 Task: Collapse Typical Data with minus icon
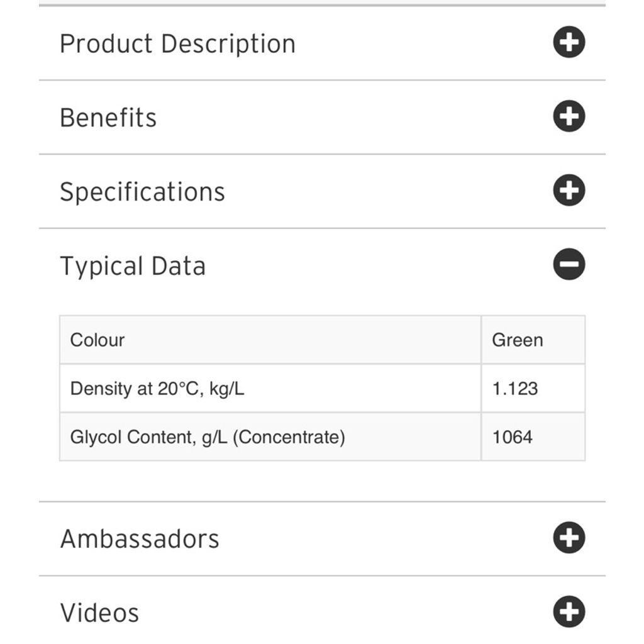[x=569, y=264]
